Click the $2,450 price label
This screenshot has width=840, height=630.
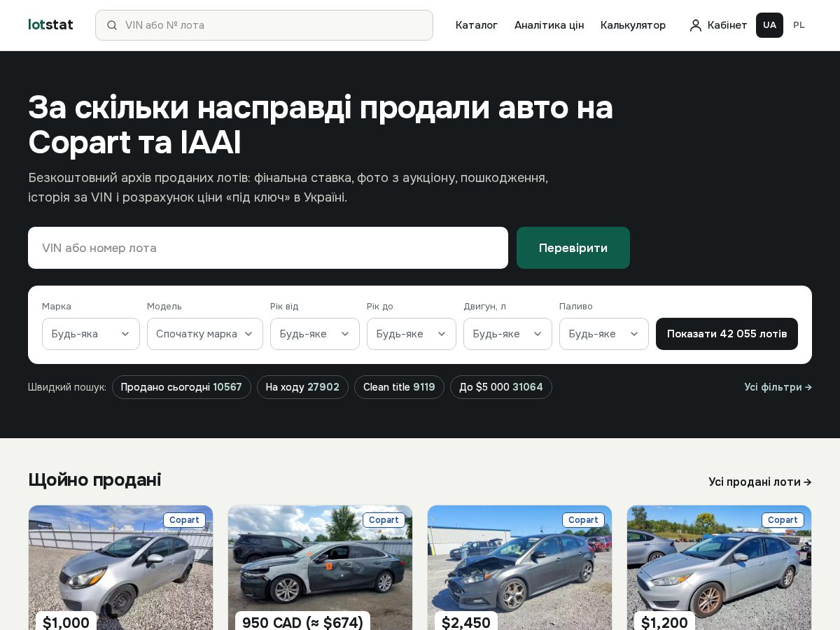click(x=465, y=622)
